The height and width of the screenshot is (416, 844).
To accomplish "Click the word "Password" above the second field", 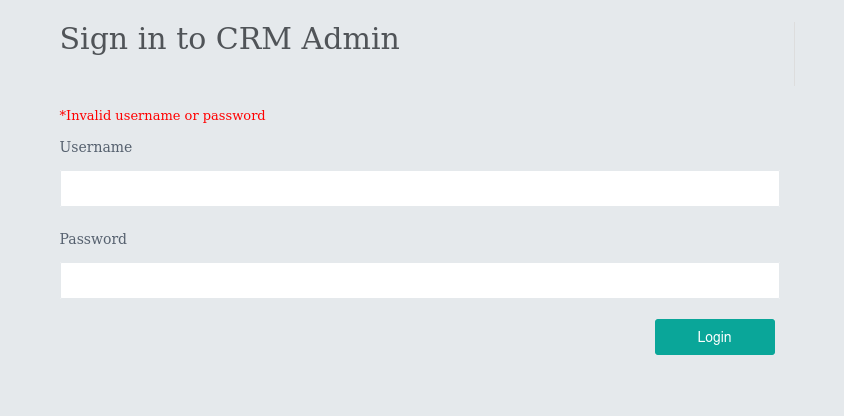I will click(93, 239).
